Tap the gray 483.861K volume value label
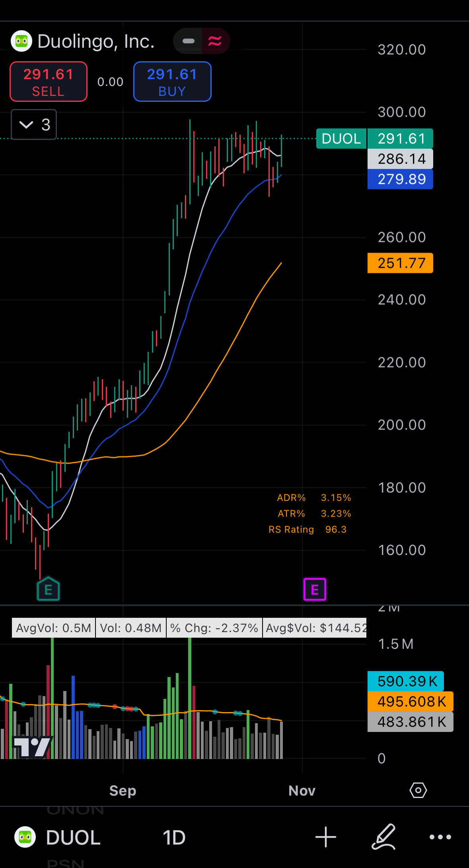The image size is (469, 868). click(x=411, y=722)
